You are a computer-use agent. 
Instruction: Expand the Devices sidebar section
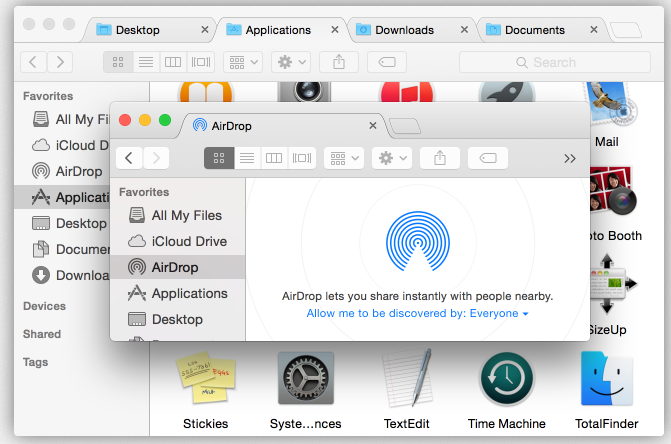pos(45,306)
